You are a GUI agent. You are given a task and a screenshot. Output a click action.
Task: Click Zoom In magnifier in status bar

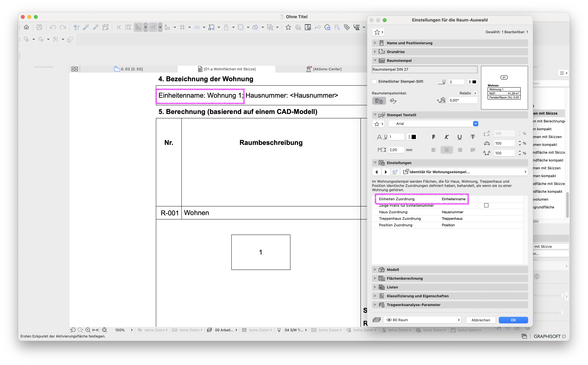tap(88, 330)
